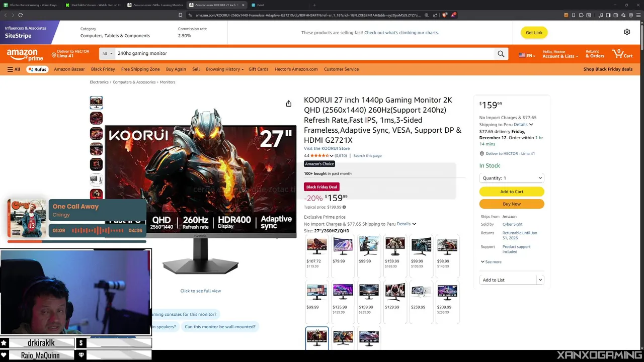The width and height of the screenshot is (644, 362).
Task: Click typical price info icon
Action: 344,207
